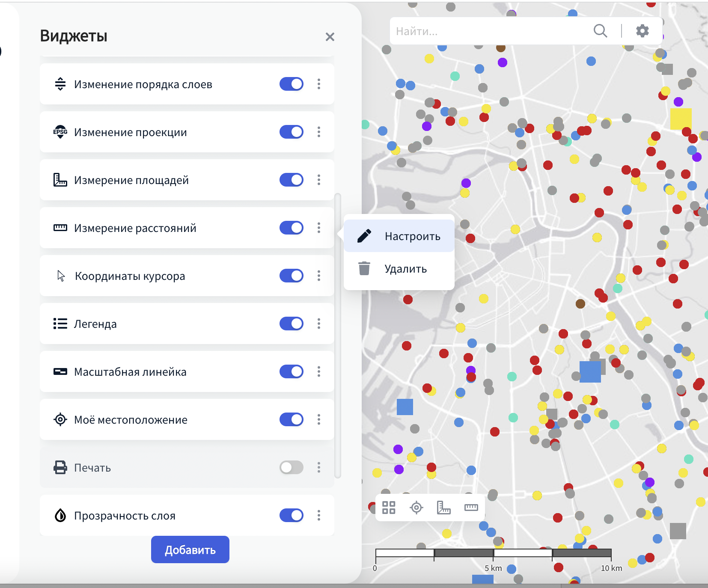
Task: Turn off Координаты курсора toggle
Action: (292, 276)
